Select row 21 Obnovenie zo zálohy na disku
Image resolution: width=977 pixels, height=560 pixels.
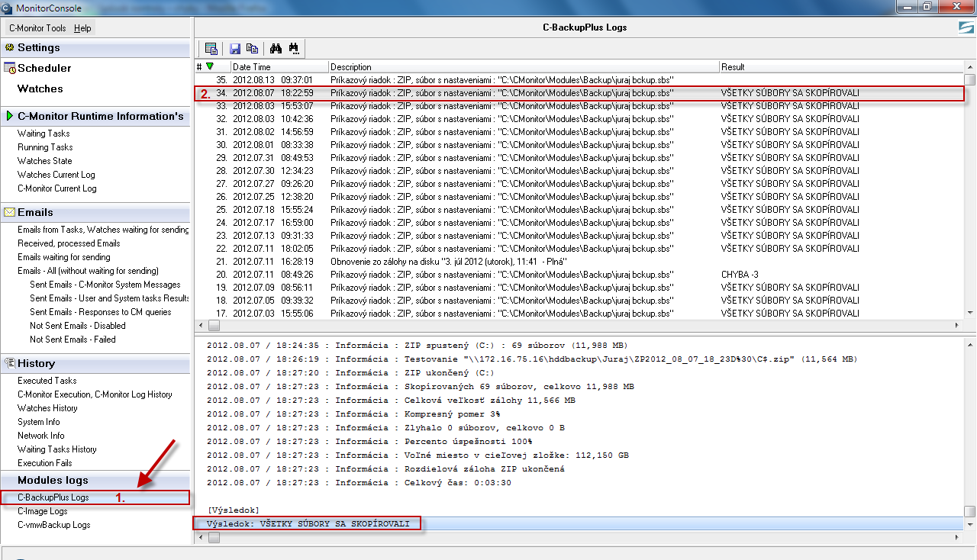click(579, 261)
